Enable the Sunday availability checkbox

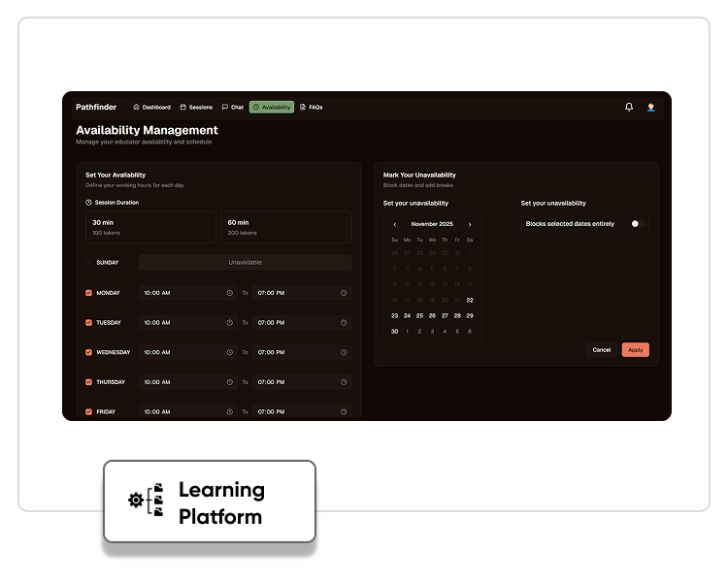[89, 262]
